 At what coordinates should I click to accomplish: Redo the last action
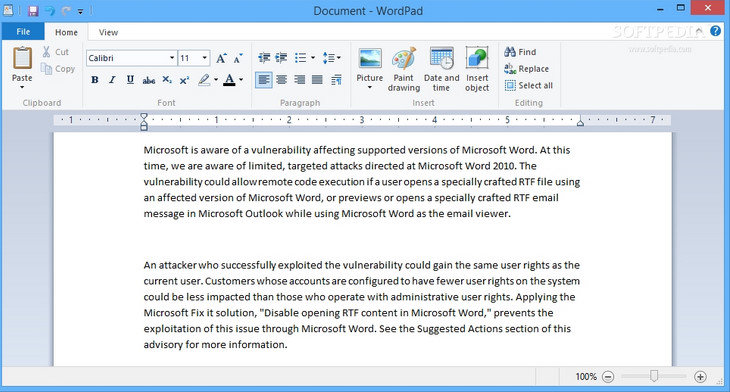[66, 10]
